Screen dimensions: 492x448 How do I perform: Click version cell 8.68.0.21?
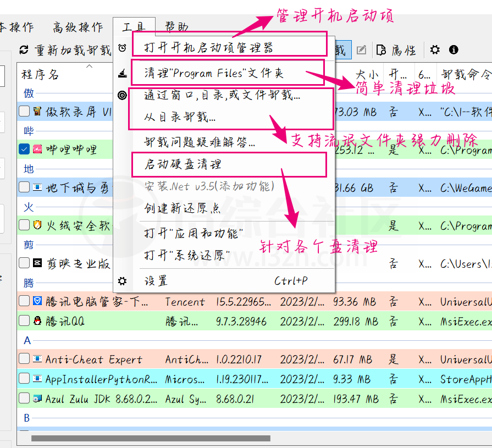click(x=235, y=399)
